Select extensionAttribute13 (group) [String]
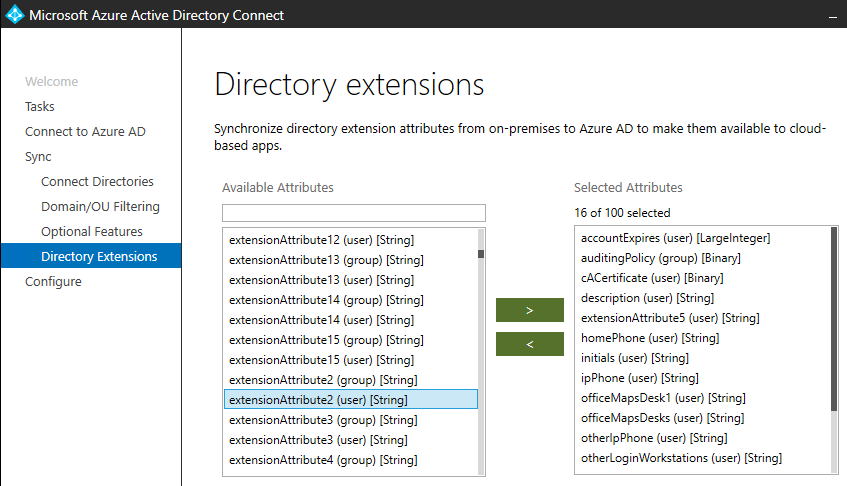Image resolution: width=847 pixels, height=486 pixels. [351, 260]
